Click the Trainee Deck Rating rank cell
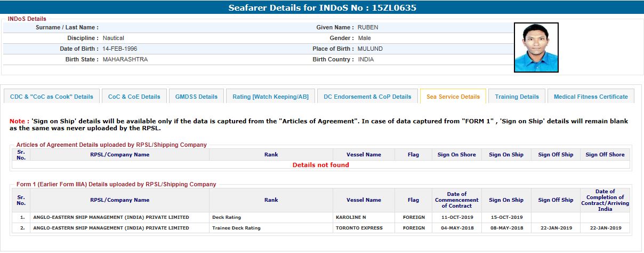Image resolution: width=644 pixels, height=253 pixels. click(x=236, y=228)
